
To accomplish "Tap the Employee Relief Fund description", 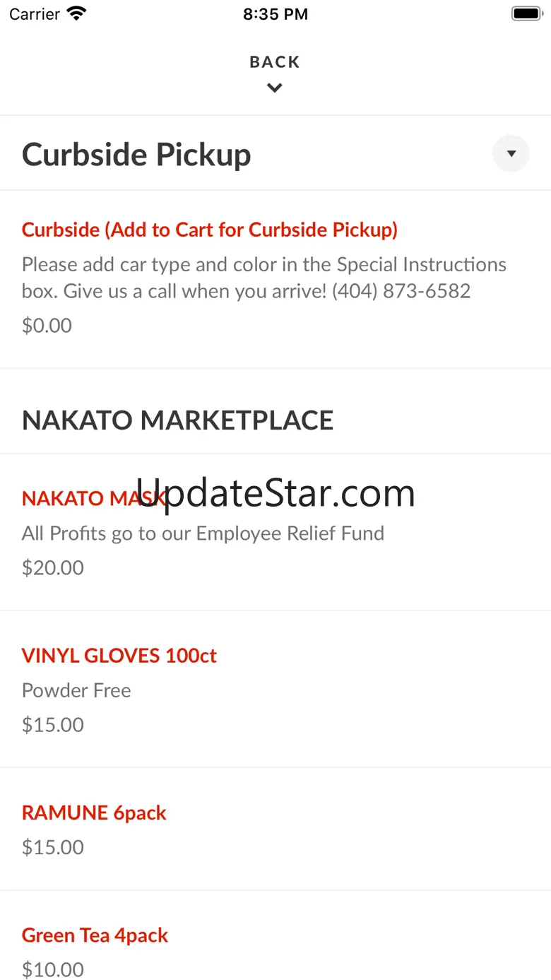I will 203,533.
